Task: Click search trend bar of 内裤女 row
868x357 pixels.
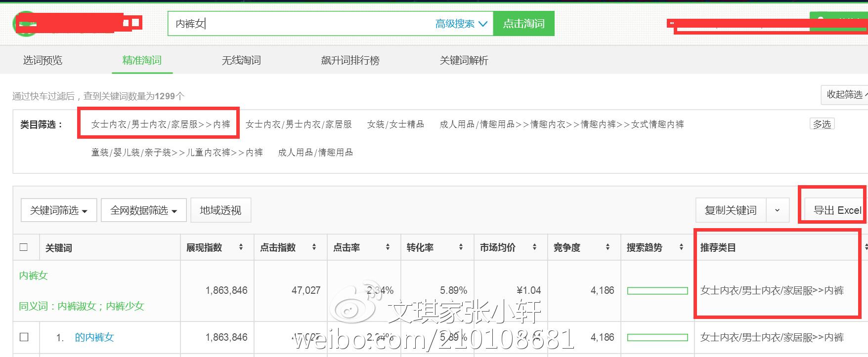Action: 657,291
